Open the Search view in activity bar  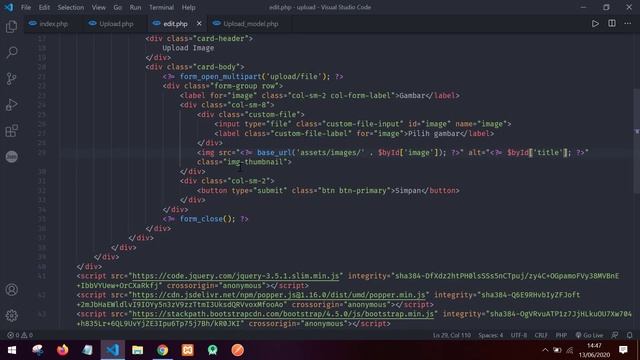(11, 52)
